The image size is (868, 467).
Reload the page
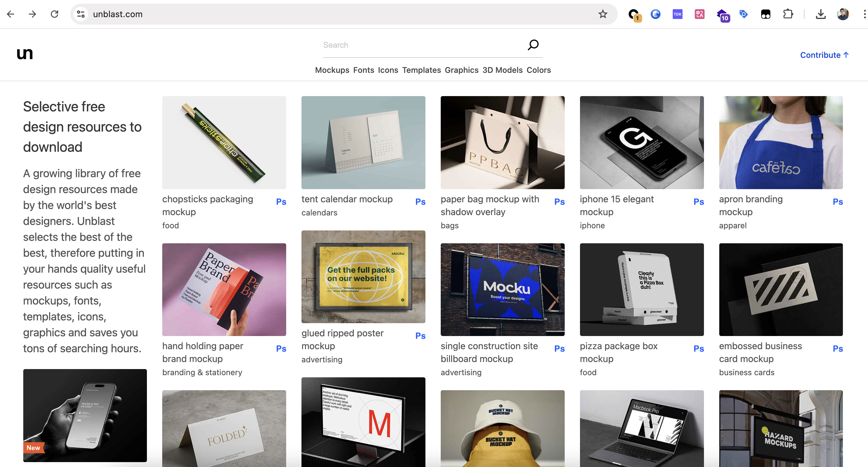click(x=54, y=14)
